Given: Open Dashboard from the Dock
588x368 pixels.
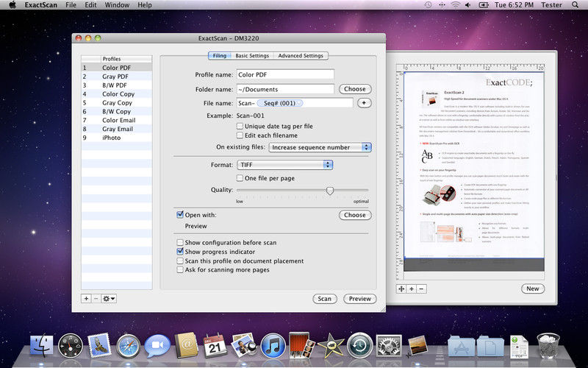Looking at the screenshot, I should [x=71, y=345].
